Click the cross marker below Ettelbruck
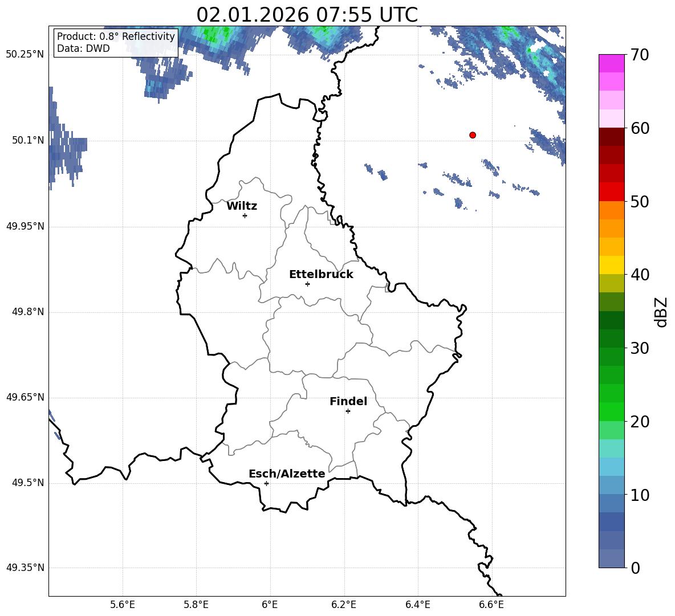 click(307, 284)
